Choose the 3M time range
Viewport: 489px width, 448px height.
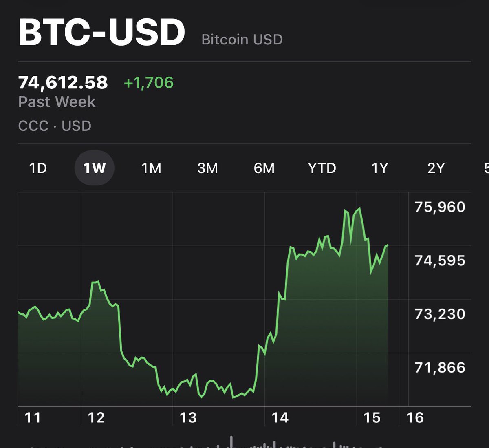[207, 168]
